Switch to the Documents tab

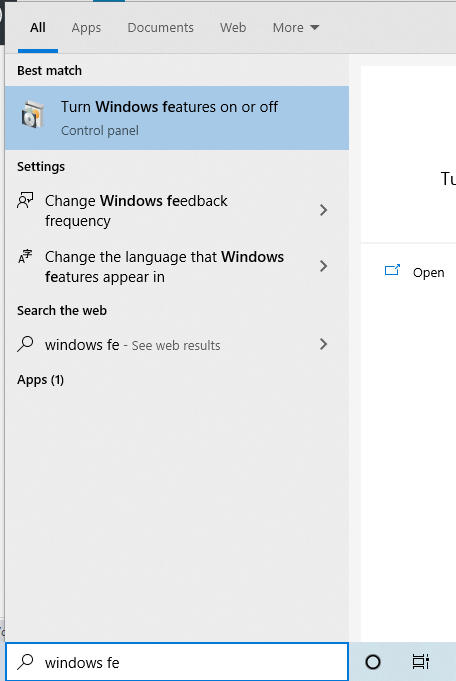pos(160,28)
